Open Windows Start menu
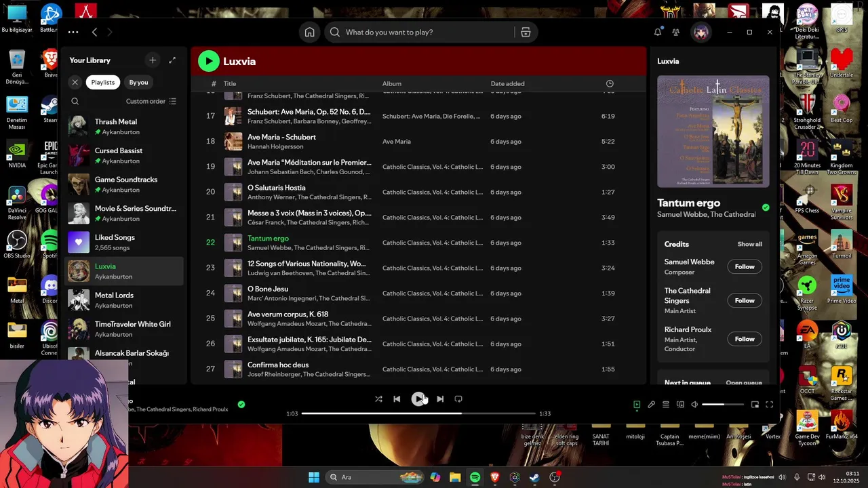The image size is (868, 488). point(314,477)
